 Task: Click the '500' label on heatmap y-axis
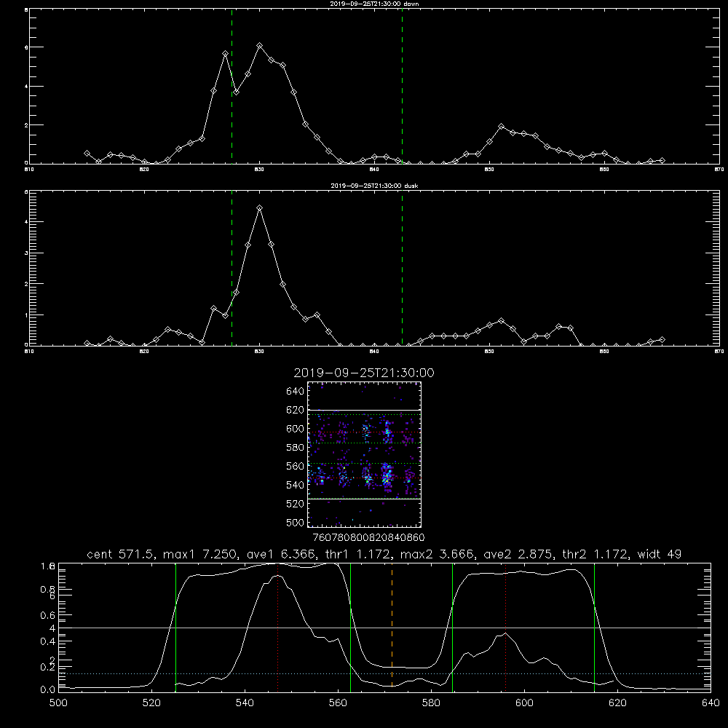point(296,523)
